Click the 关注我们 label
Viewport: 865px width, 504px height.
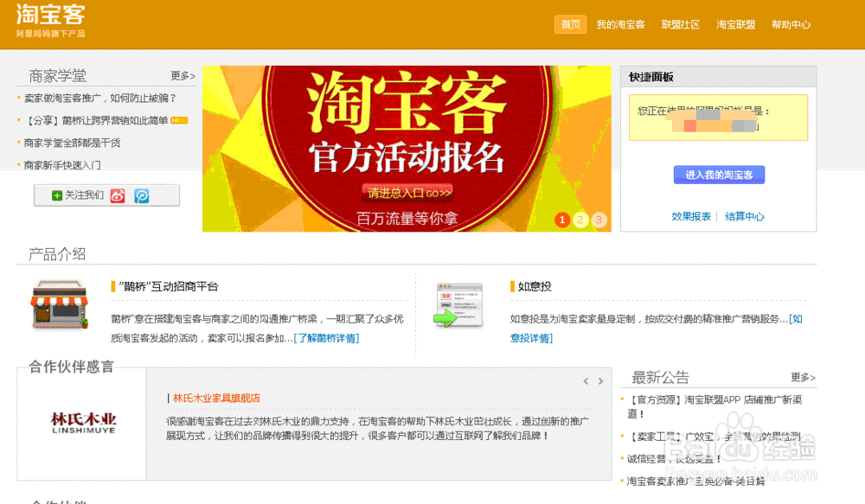pos(85,195)
